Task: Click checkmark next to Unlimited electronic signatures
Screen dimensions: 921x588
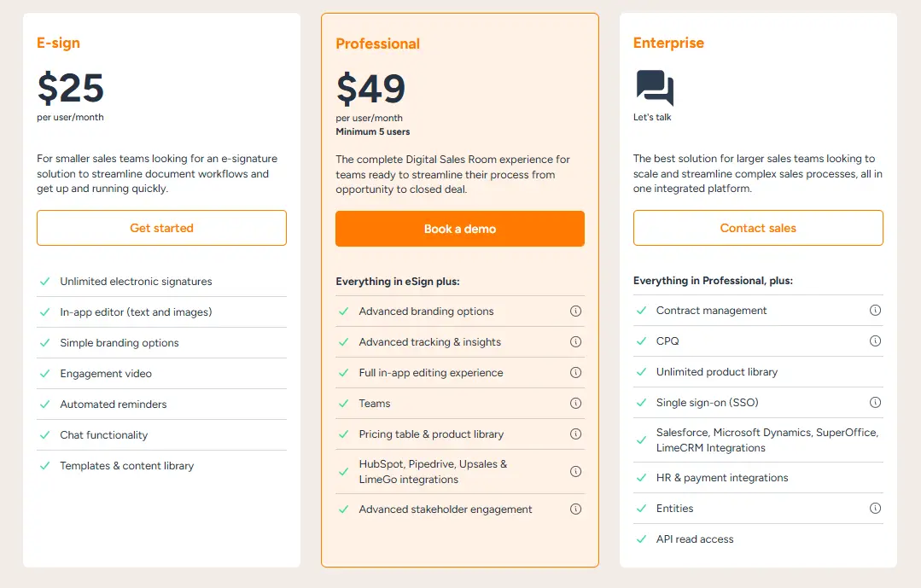Action: click(x=44, y=282)
